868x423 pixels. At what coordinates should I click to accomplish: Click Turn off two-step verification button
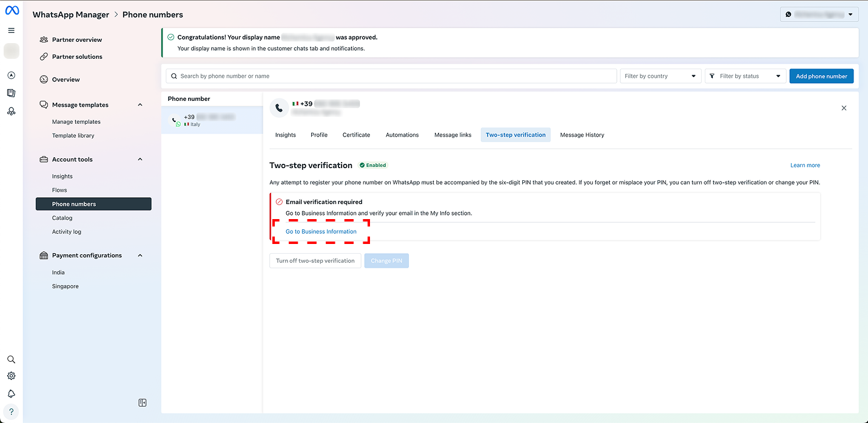tap(315, 261)
